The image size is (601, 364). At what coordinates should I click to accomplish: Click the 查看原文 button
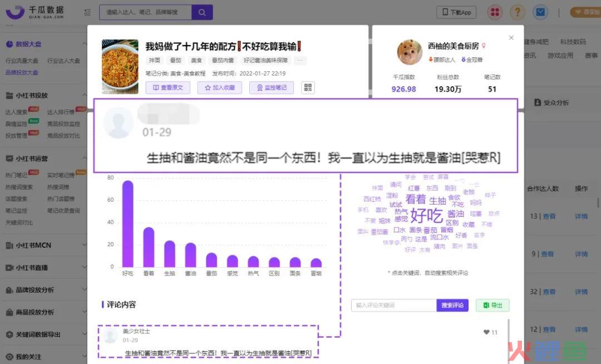tap(168, 88)
